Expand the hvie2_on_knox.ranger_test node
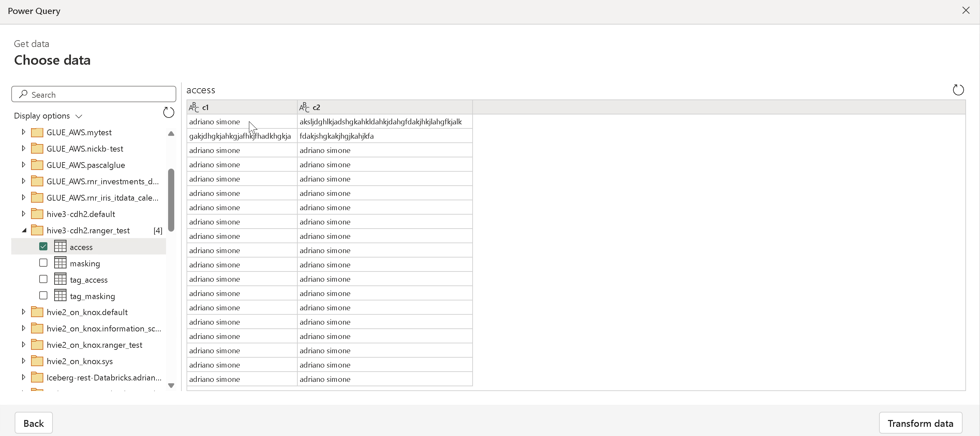The image size is (980, 436). [x=23, y=345]
